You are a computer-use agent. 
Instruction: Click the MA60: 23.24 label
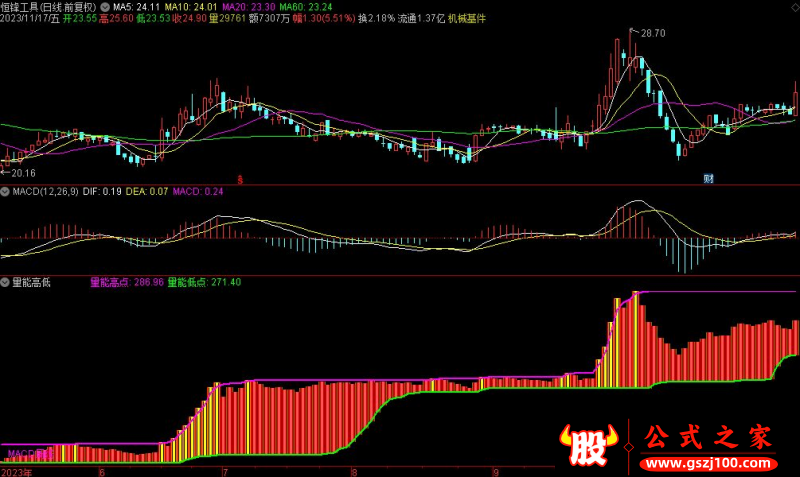click(306, 7)
